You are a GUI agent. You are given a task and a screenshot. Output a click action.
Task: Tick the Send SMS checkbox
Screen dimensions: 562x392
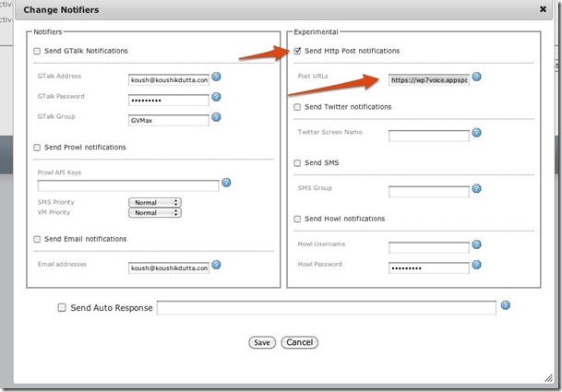point(297,163)
